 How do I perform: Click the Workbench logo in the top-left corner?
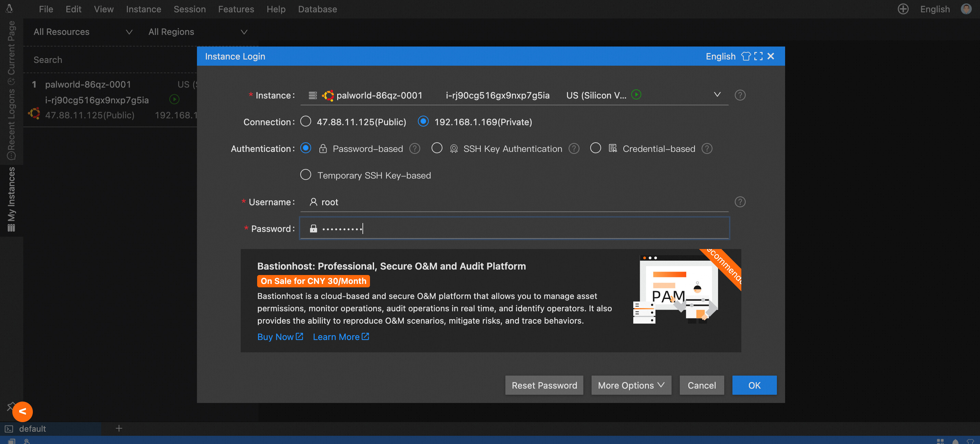pos(9,8)
